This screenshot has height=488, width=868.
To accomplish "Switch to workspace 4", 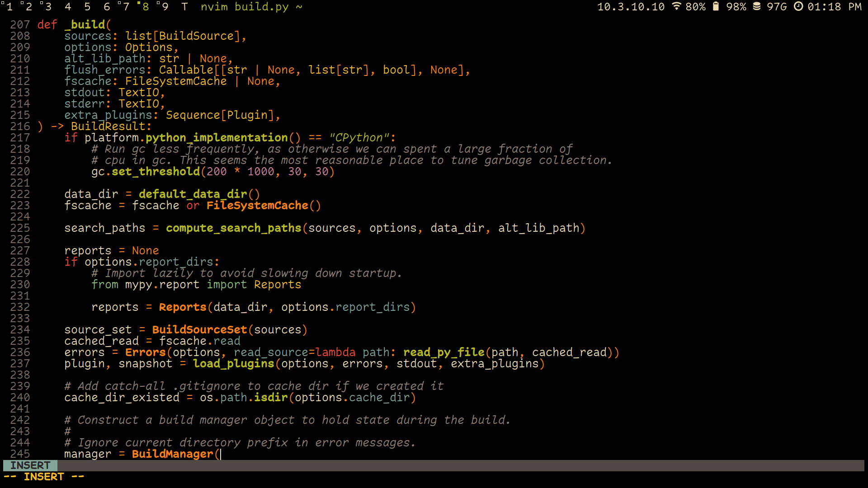I will [x=67, y=7].
